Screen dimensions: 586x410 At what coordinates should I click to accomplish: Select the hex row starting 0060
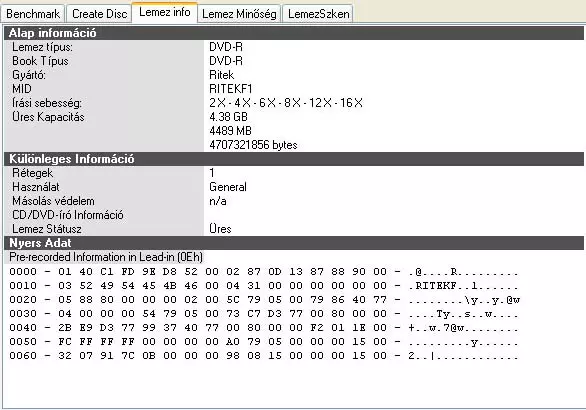point(263,356)
